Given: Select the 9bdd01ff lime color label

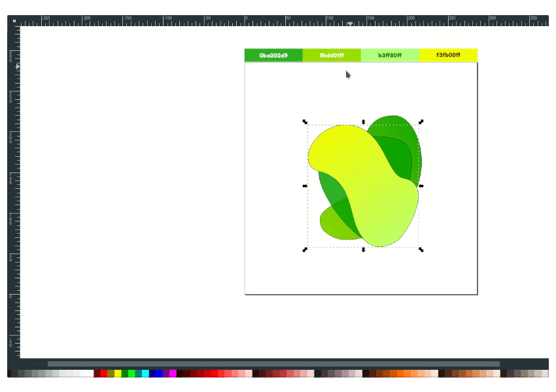Looking at the screenshot, I should click(332, 56).
